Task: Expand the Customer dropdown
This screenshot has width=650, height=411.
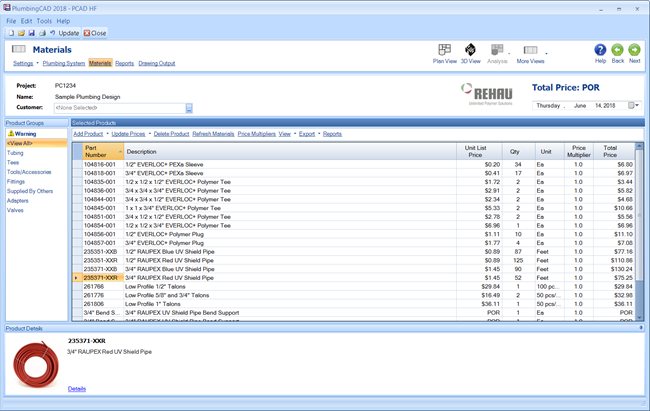Action: click(x=189, y=108)
